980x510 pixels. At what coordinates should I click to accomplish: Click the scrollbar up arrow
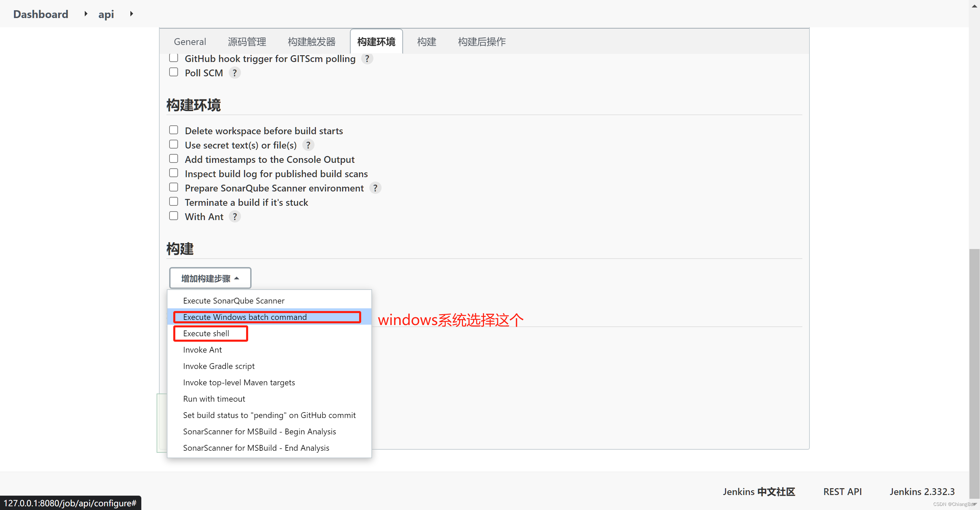pyautogui.click(x=974, y=5)
